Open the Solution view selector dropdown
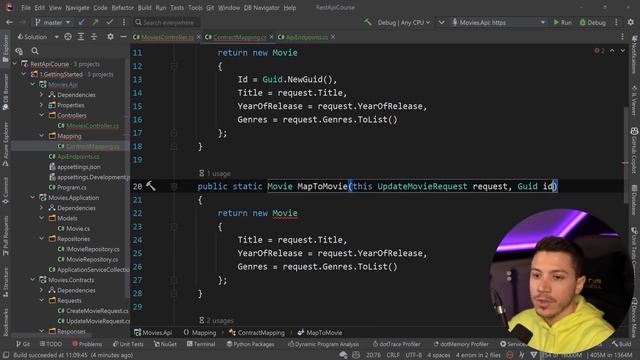Image resolution: width=640 pixels, height=360 pixels. (38, 37)
